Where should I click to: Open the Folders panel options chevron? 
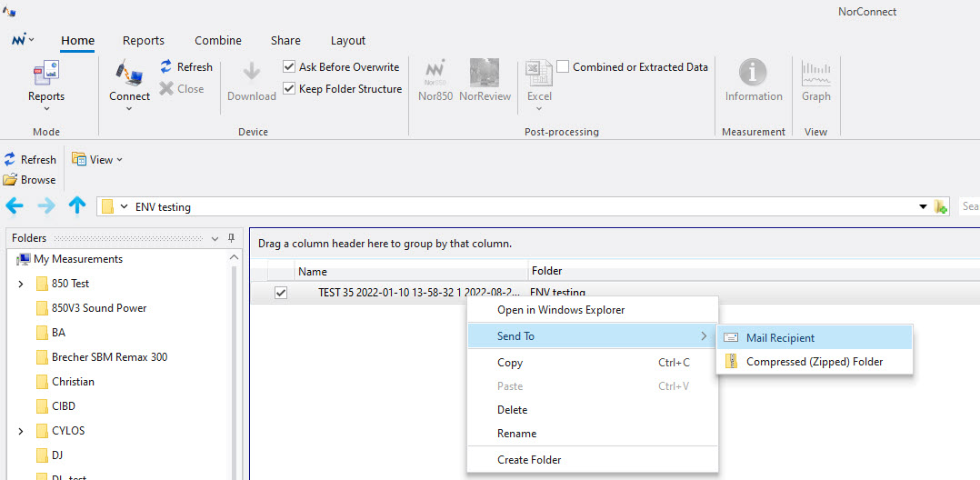pyautogui.click(x=215, y=239)
